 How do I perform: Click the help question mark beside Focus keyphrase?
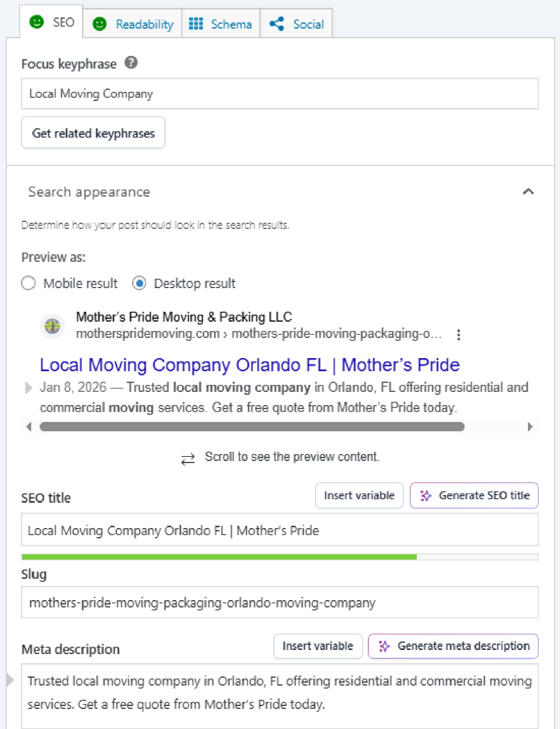pyautogui.click(x=131, y=62)
